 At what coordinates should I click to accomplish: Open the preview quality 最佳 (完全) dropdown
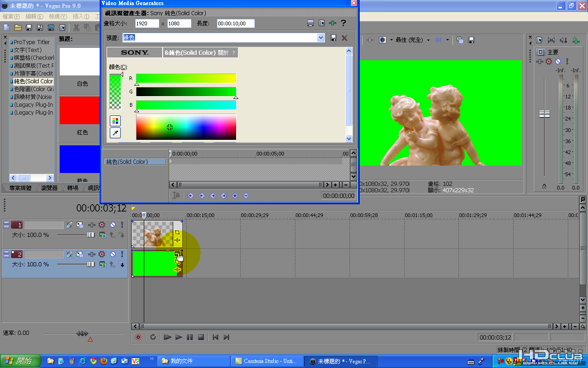pyautogui.click(x=428, y=40)
